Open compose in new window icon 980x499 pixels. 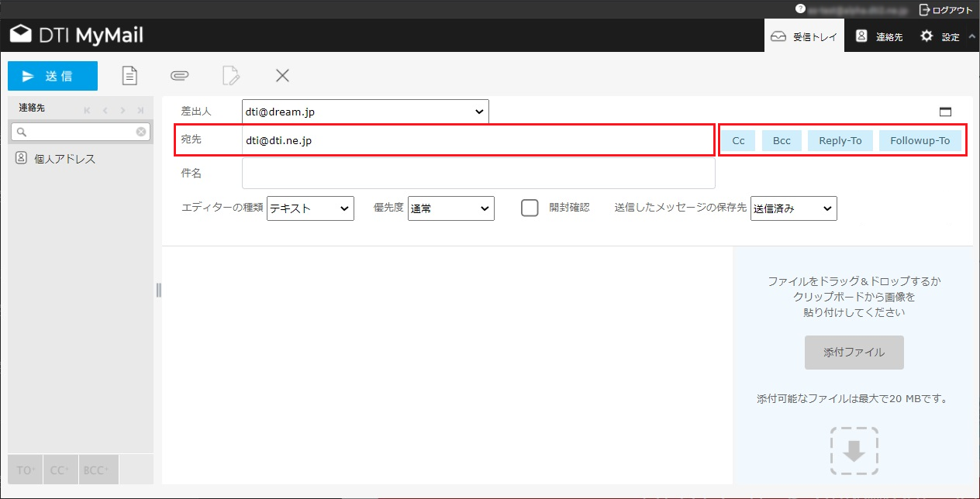[945, 112]
